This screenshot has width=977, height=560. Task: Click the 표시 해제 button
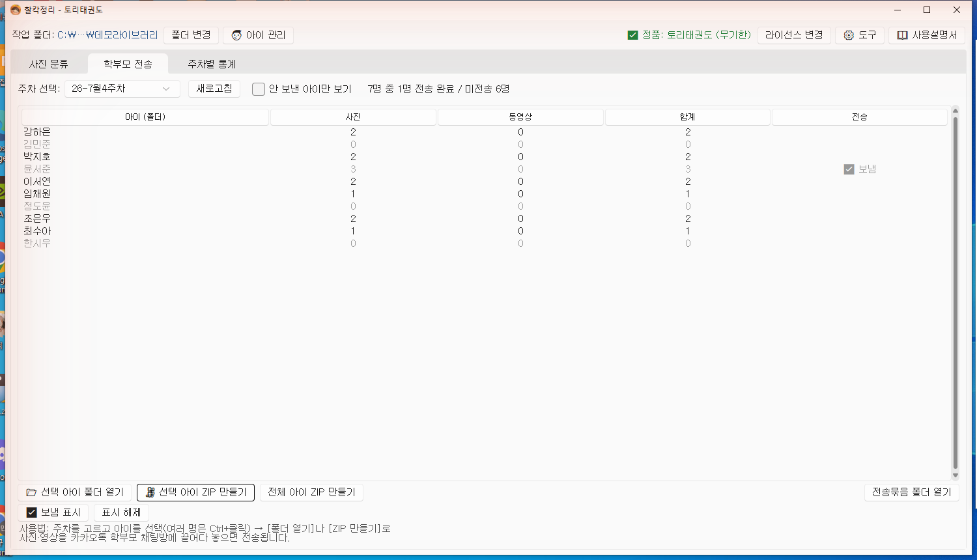(121, 512)
